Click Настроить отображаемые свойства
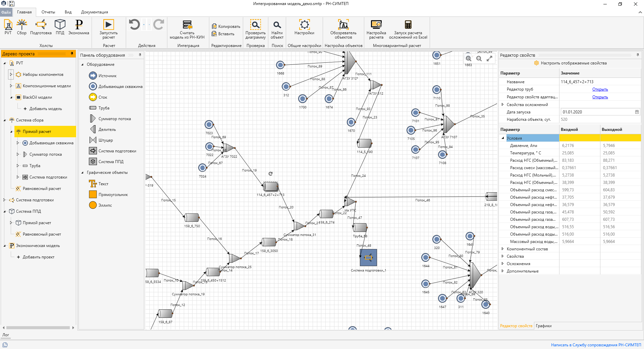This screenshot has height=349, width=644. tap(570, 63)
